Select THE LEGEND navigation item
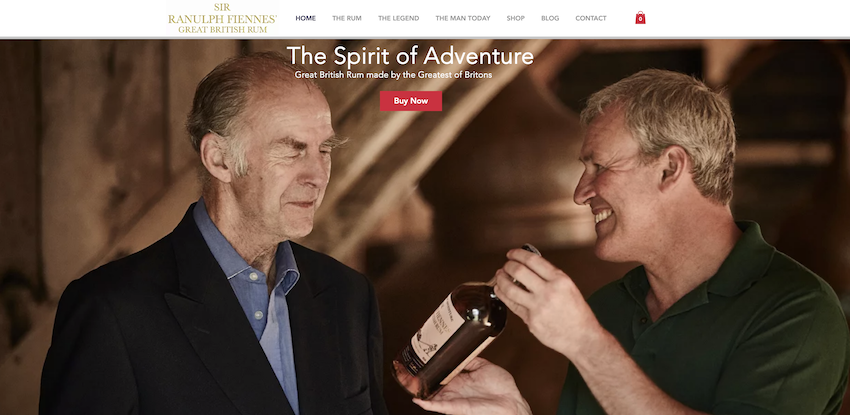Screen dimensions: 850x415 tap(398, 18)
